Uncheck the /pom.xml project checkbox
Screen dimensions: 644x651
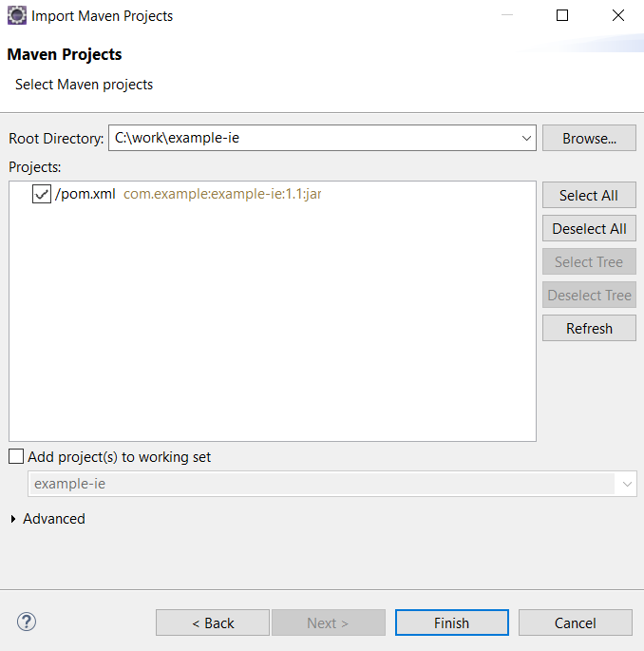pos(42,194)
